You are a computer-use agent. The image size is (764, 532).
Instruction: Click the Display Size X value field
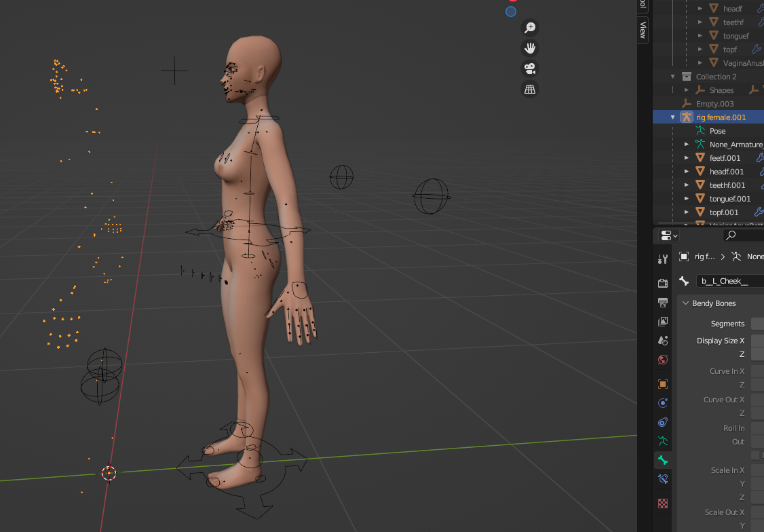pos(758,341)
